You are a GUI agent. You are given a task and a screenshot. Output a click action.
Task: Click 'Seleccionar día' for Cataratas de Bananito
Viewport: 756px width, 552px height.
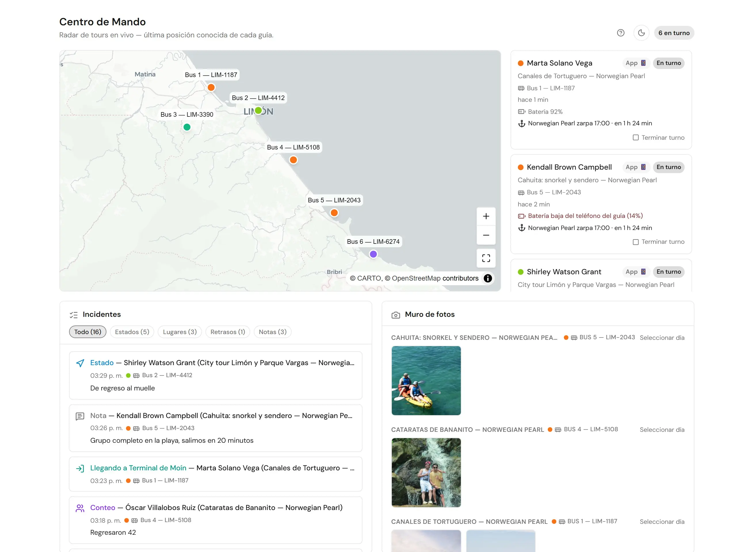click(662, 429)
